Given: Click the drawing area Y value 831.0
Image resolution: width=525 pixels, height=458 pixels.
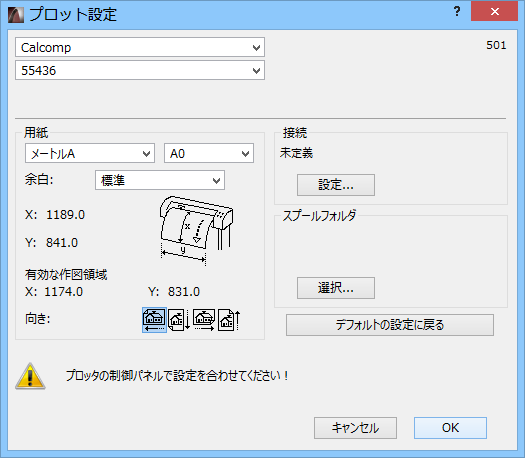Looking at the screenshot, I should click(x=184, y=292).
